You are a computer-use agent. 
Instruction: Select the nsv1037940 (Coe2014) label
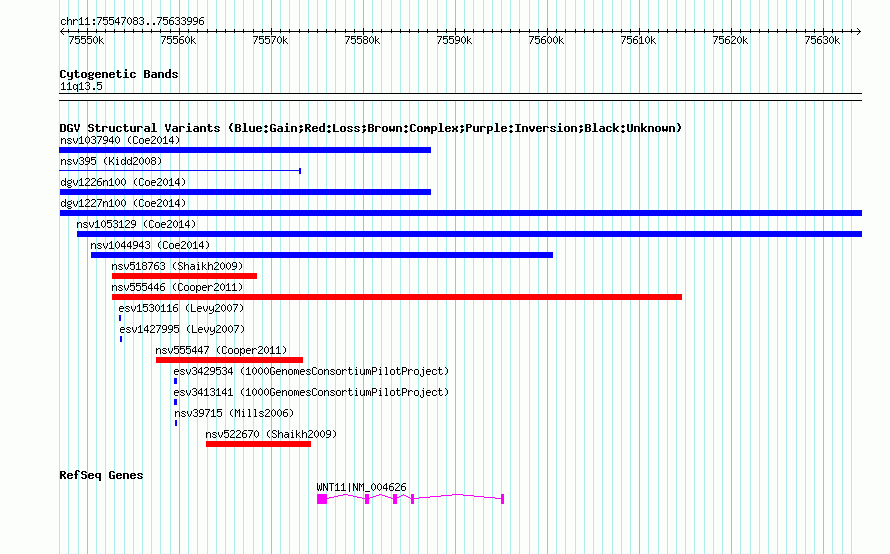tap(120, 140)
